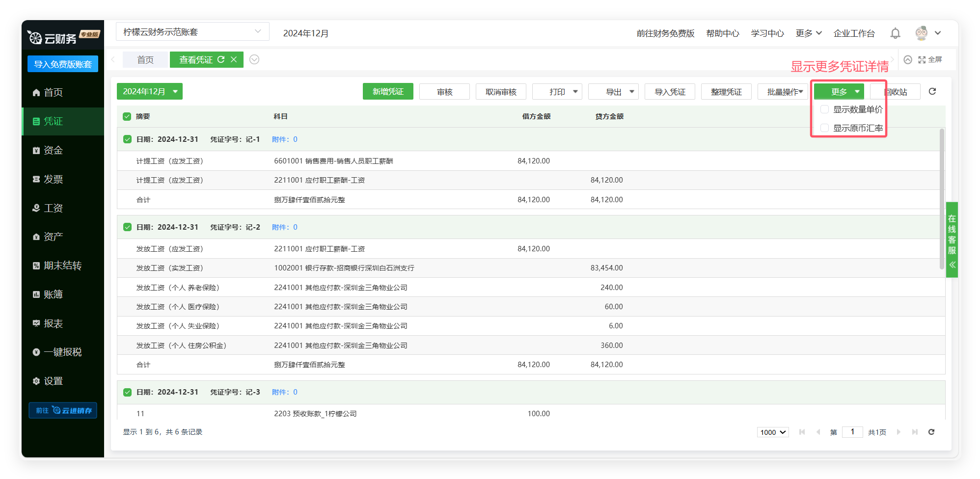Image resolution: width=980 pixels, height=479 pixels.
Task: Open the 2024年12月 period dropdown
Action: coord(149,92)
